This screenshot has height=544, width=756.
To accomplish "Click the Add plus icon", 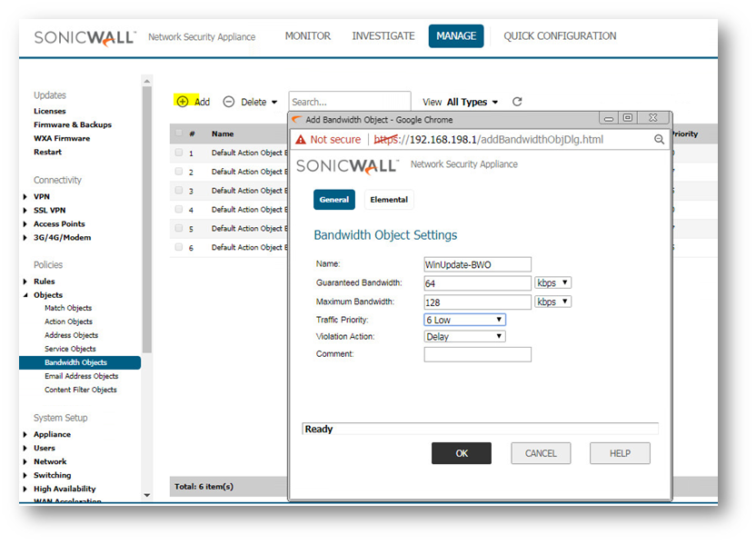I will point(183,102).
